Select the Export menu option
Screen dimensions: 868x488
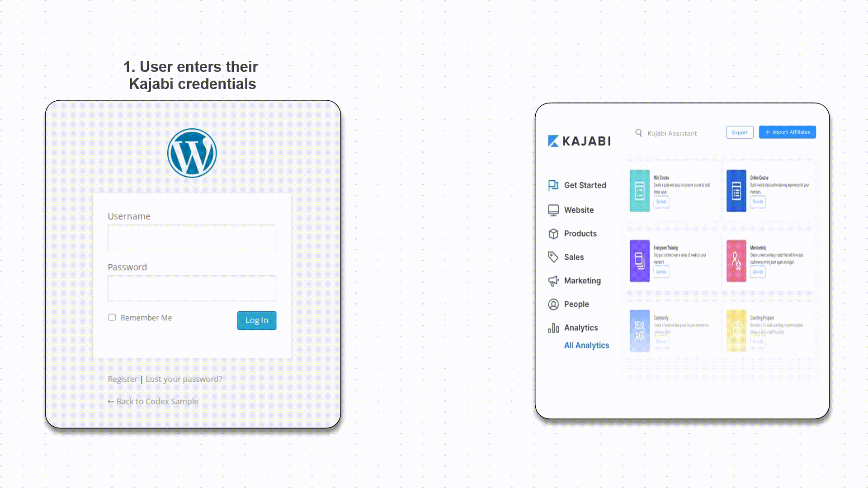(739, 132)
